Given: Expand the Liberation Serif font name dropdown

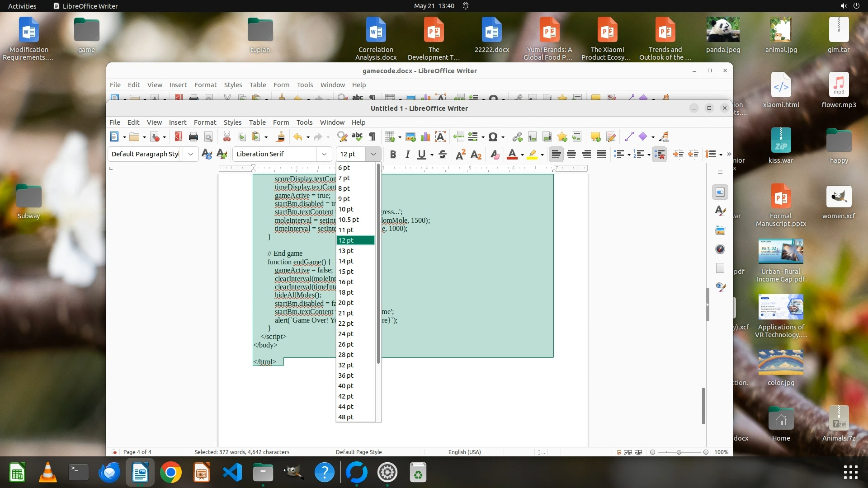Looking at the screenshot, I should tap(324, 154).
